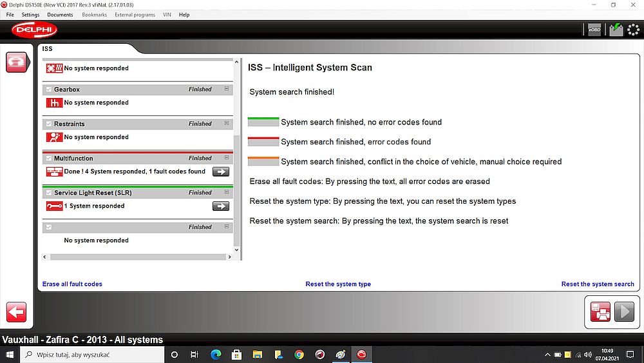Click the red vehicle icon in left sidebar

tap(16, 63)
